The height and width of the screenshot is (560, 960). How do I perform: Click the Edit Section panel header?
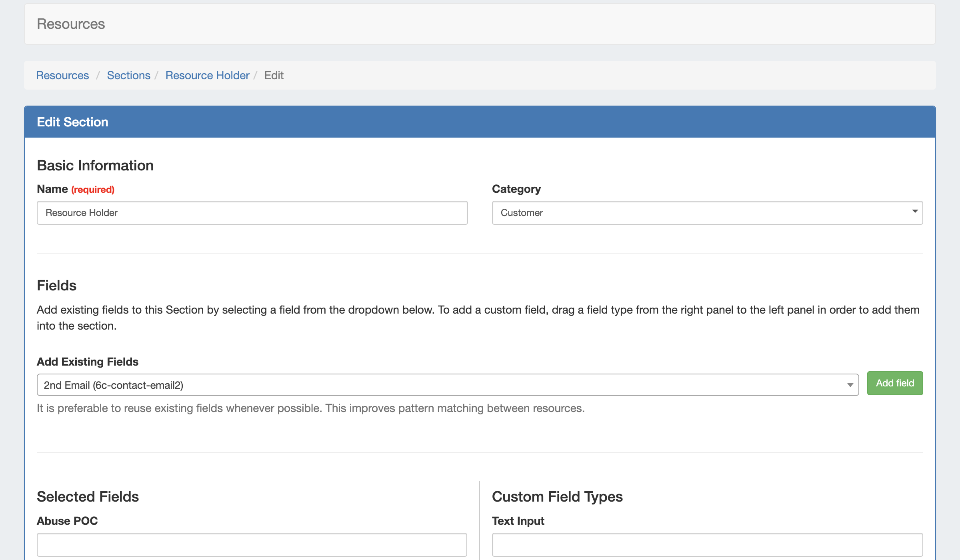pyautogui.click(x=480, y=122)
